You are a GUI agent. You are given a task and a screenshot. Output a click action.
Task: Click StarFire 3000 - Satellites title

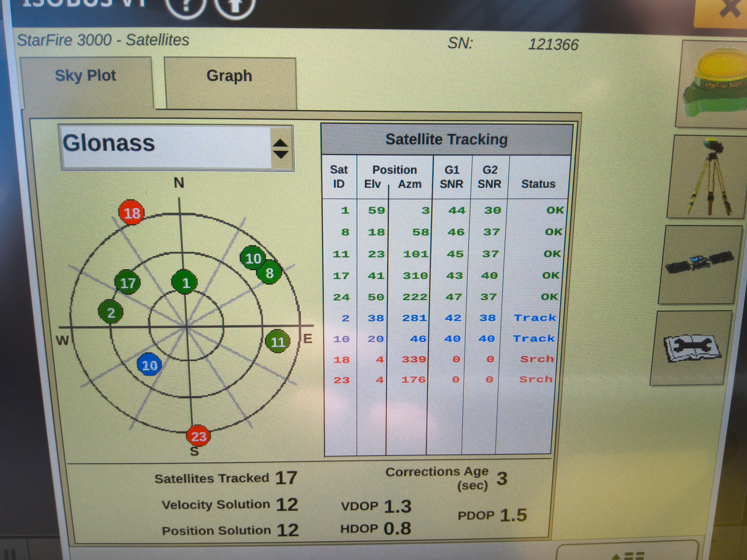[103, 40]
